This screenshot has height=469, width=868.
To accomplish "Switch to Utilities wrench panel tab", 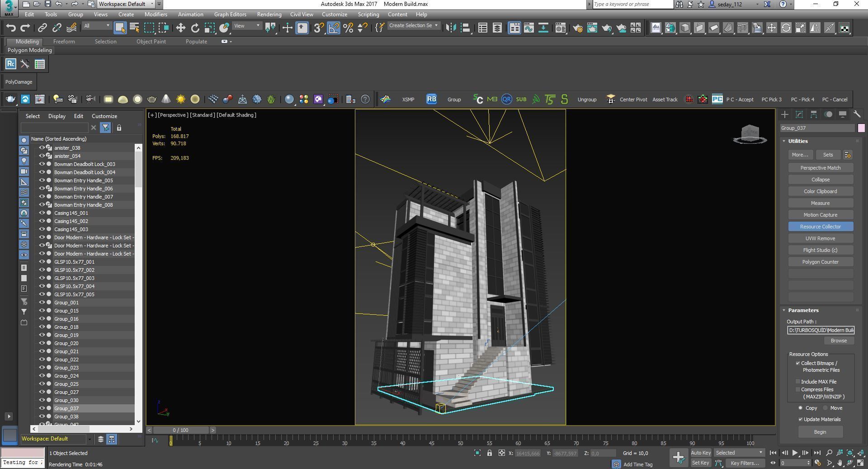I will pyautogui.click(x=857, y=114).
